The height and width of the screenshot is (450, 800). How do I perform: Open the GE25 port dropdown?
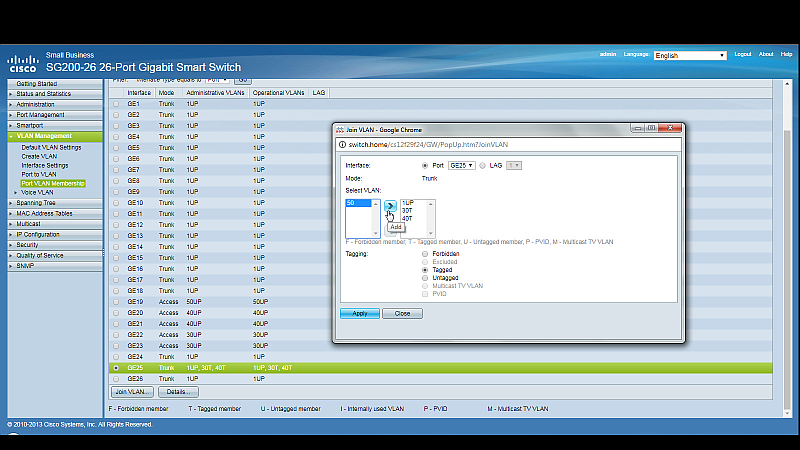point(461,165)
